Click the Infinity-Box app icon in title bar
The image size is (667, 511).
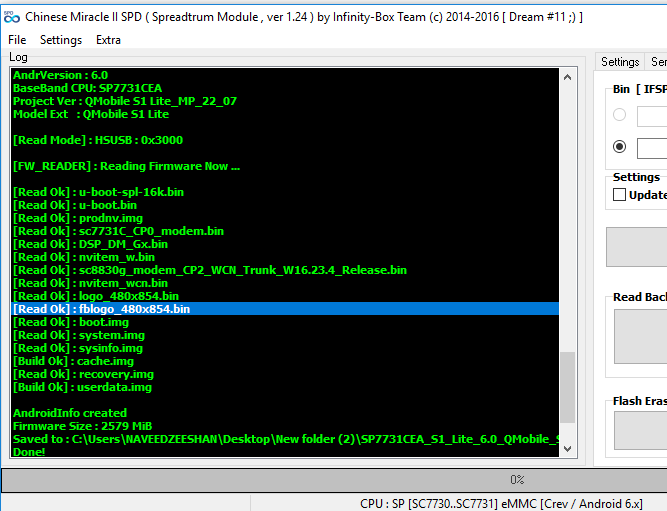(x=11, y=17)
